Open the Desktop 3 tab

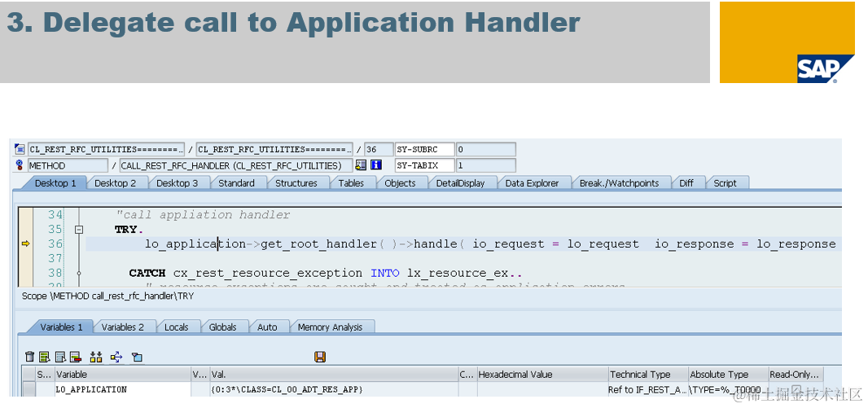pyautogui.click(x=177, y=183)
